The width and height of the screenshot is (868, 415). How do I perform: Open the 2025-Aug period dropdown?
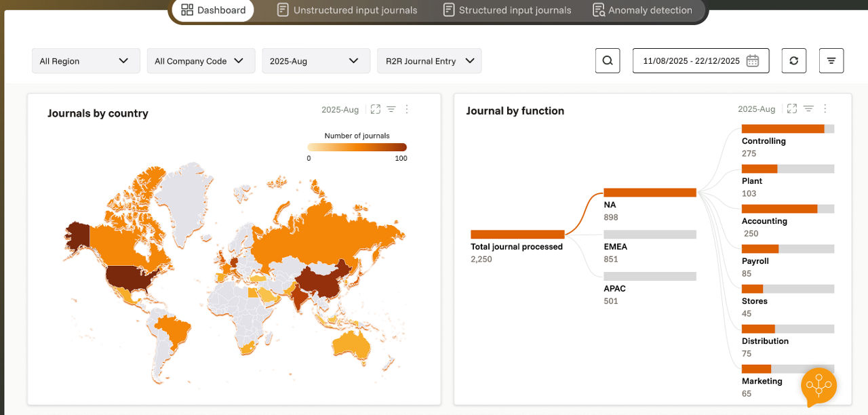[316, 61]
